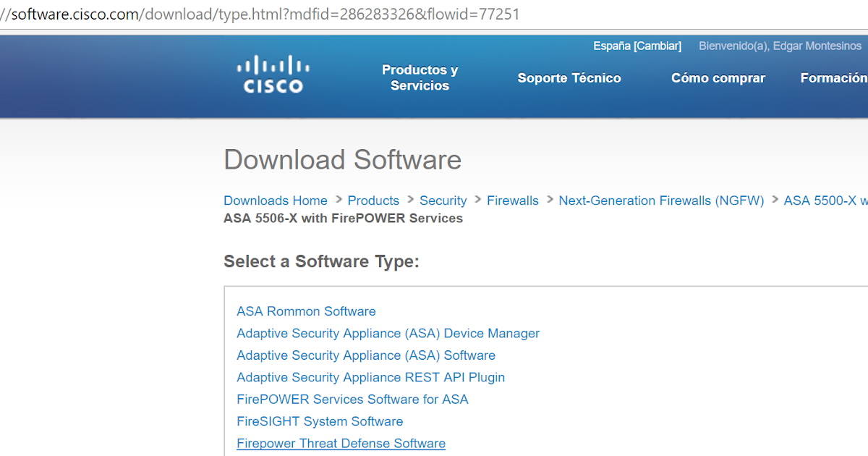Screen dimensions: 868x456
Task: Navigate to Downloads Home breadcrumb
Action: pyautogui.click(x=275, y=200)
